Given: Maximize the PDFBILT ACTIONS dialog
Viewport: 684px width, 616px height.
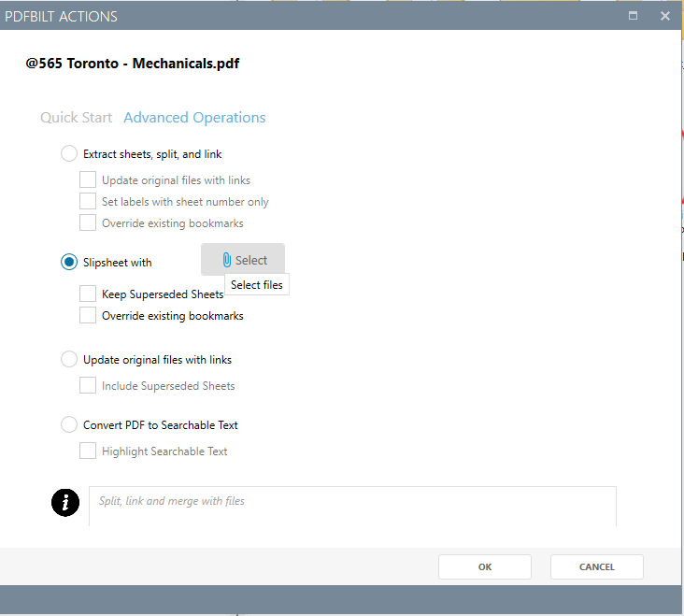Looking at the screenshot, I should 633,16.
